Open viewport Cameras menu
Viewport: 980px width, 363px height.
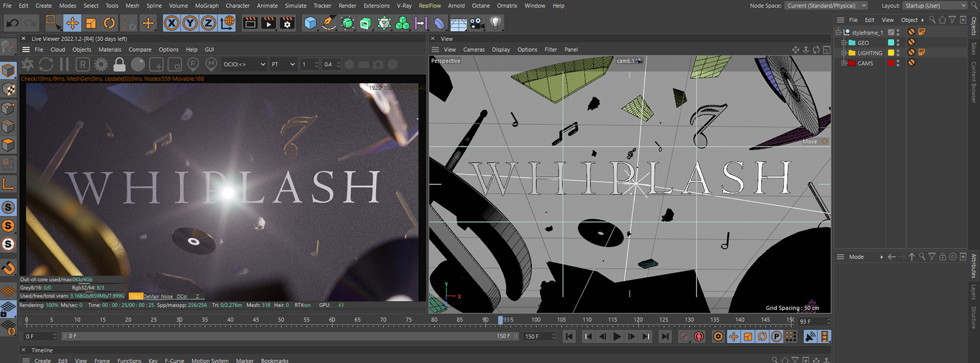(474, 49)
